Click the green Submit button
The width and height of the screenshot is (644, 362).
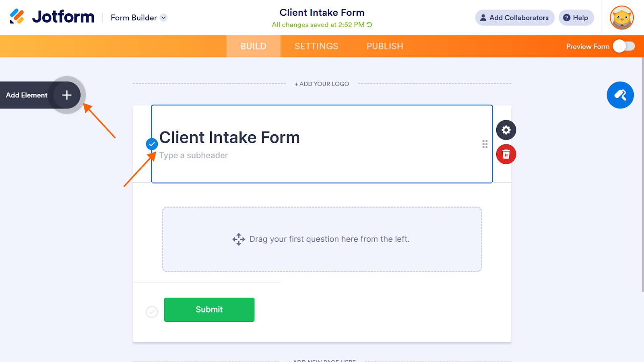pyautogui.click(x=209, y=310)
